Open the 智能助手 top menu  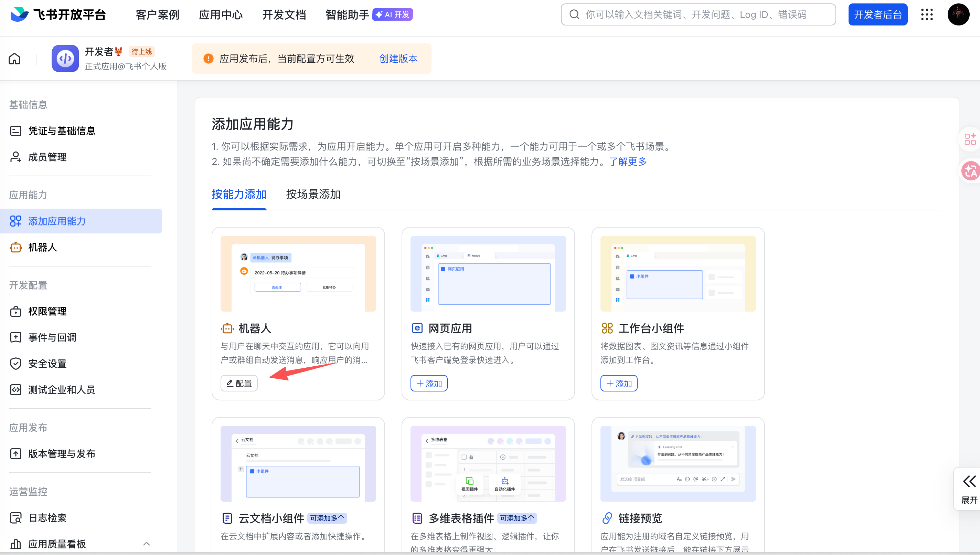(x=347, y=14)
